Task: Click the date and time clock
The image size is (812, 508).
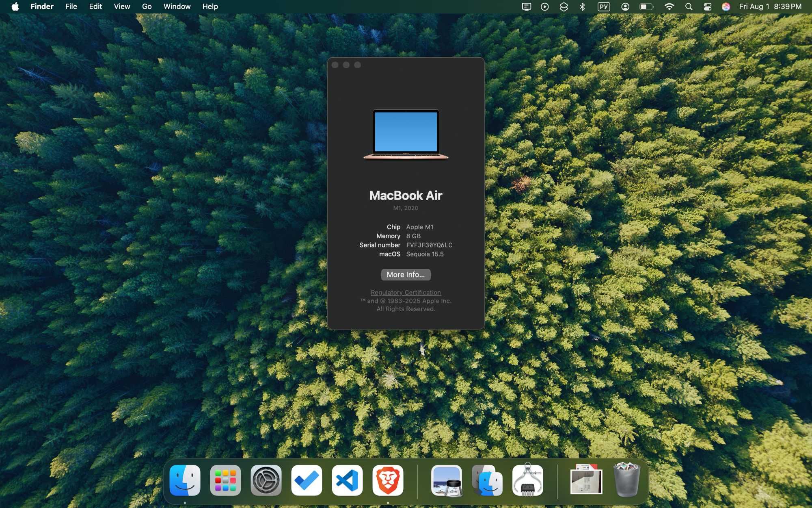Action: [x=770, y=7]
